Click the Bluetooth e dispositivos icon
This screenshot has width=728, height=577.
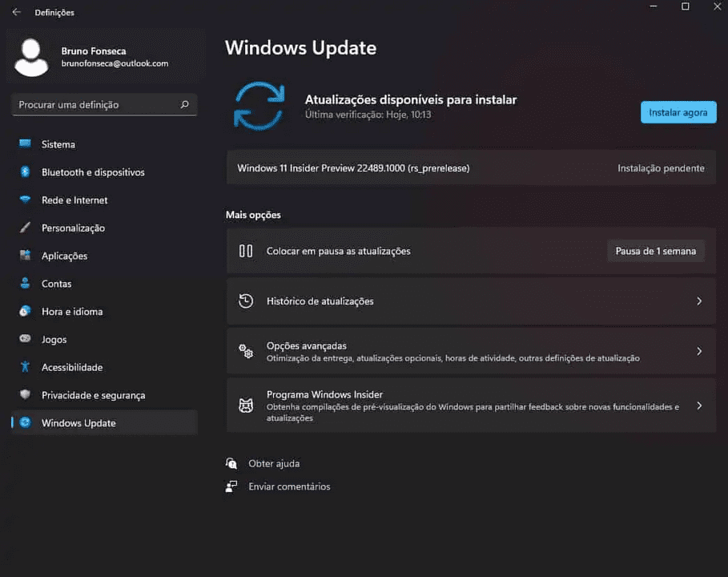pyautogui.click(x=26, y=172)
